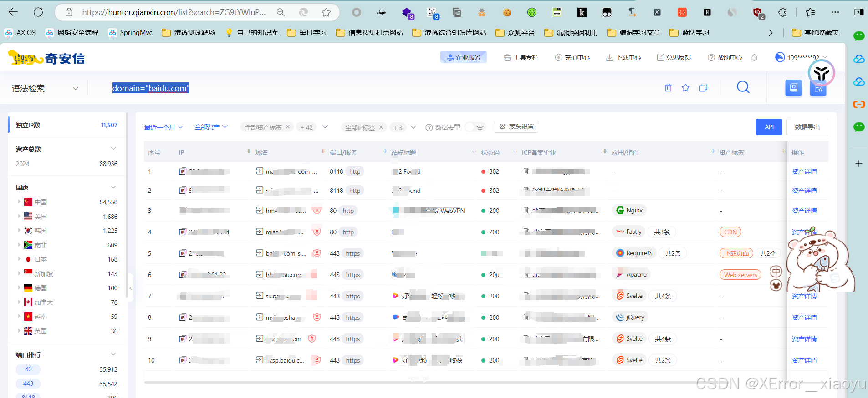Click the Web servers asset tag

(x=740, y=275)
